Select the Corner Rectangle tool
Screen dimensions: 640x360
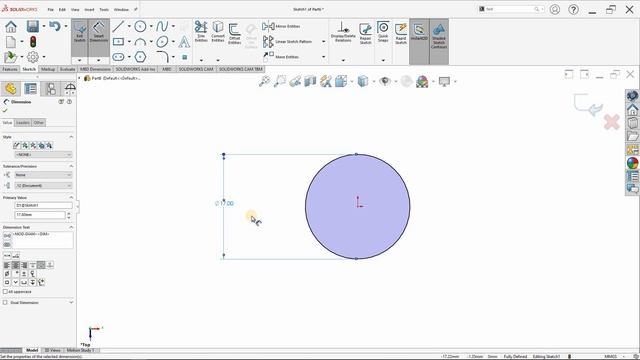[x=118, y=42]
